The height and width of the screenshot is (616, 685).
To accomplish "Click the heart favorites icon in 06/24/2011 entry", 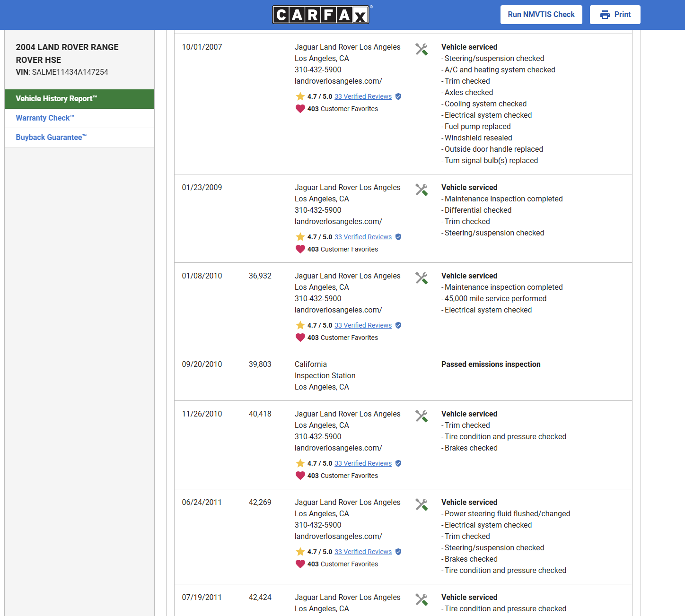I will pyautogui.click(x=300, y=564).
